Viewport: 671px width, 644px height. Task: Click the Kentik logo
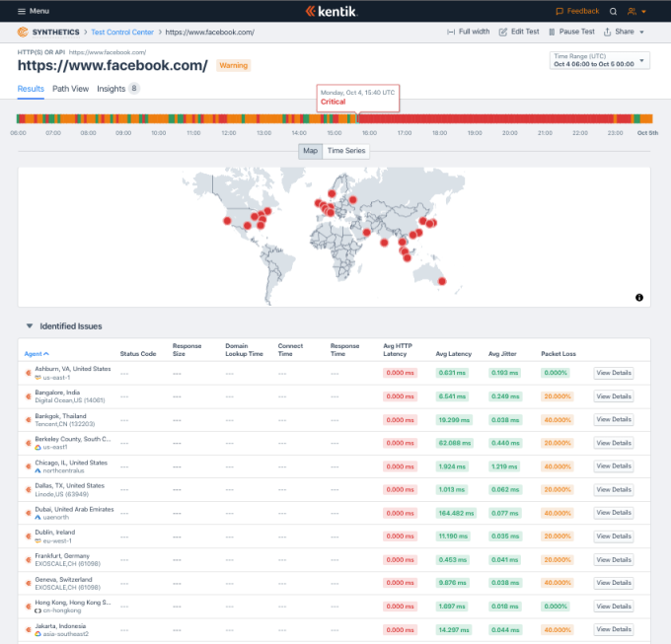(x=332, y=11)
